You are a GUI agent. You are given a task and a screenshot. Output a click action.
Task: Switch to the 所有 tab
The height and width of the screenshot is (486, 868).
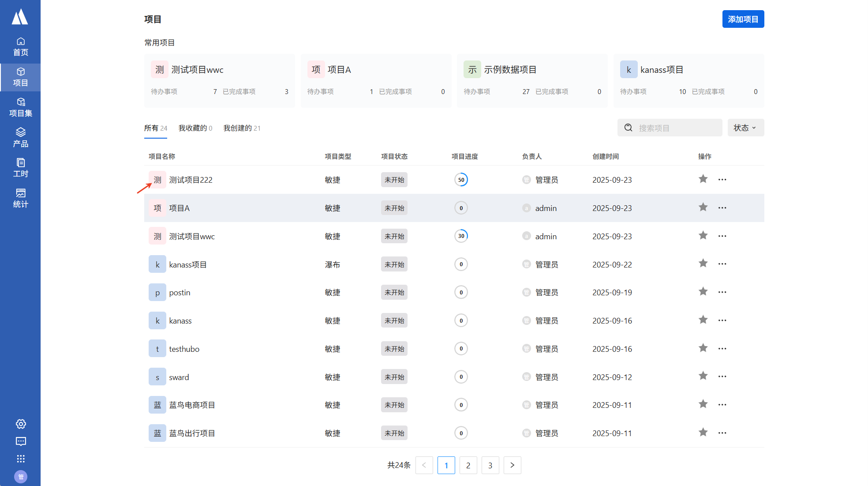click(156, 128)
